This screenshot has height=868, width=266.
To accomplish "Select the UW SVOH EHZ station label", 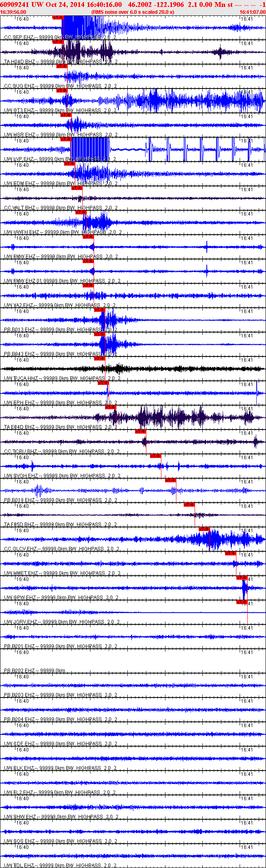I will point(62,476).
